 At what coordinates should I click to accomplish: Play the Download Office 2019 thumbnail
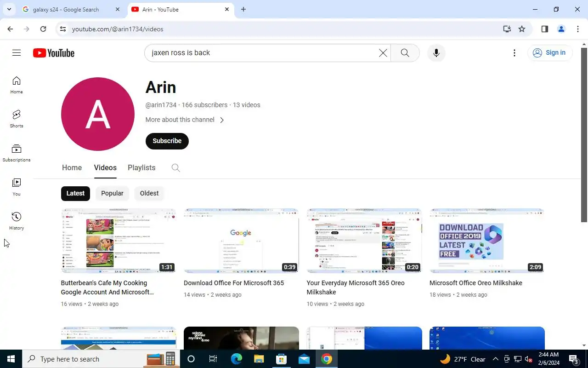[x=487, y=241]
